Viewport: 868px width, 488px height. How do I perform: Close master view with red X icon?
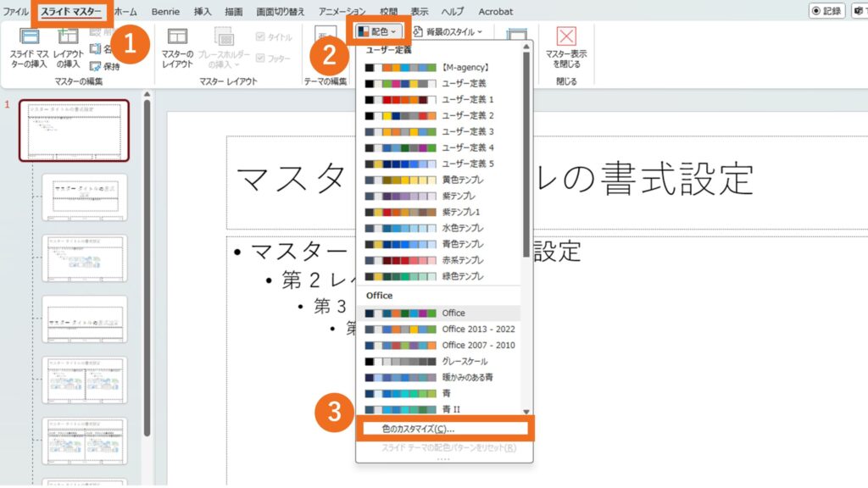(565, 36)
